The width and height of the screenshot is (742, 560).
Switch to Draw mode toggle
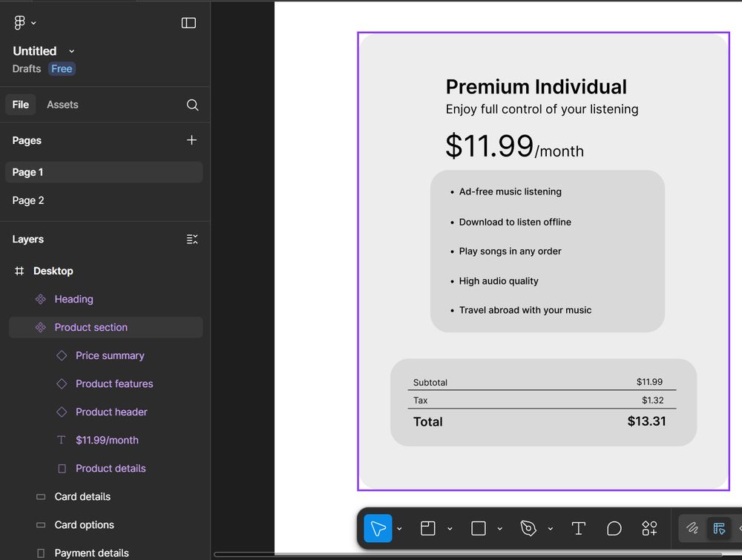692,528
